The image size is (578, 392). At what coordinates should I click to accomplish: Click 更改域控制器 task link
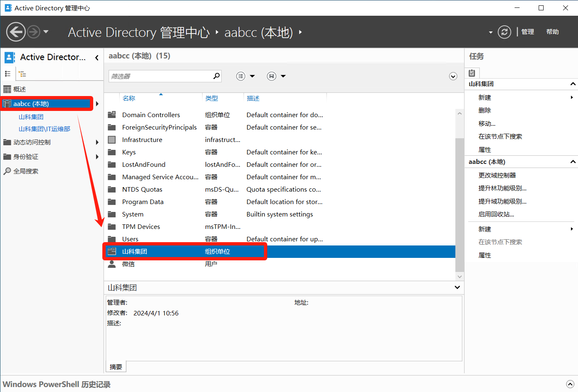497,175
